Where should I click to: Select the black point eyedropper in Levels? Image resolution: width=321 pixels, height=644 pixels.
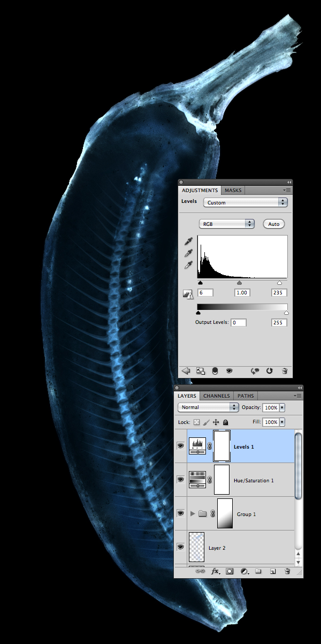(x=188, y=242)
